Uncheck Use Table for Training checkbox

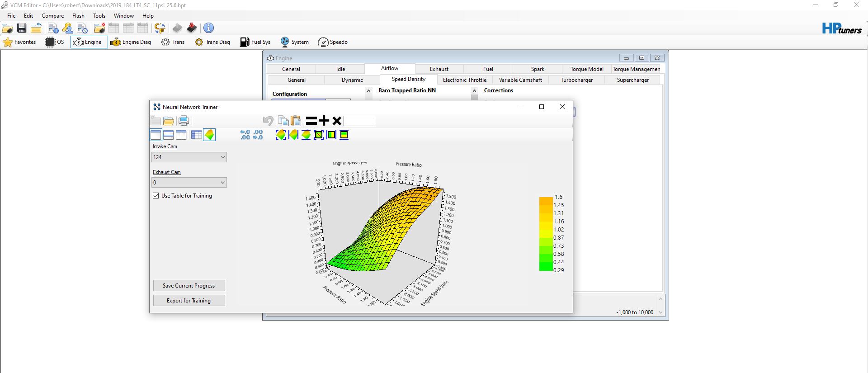click(156, 196)
